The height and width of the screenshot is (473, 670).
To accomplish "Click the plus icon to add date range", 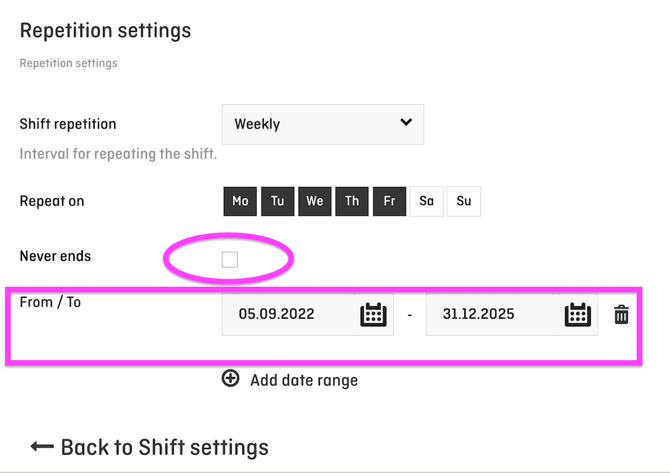I will (x=231, y=379).
